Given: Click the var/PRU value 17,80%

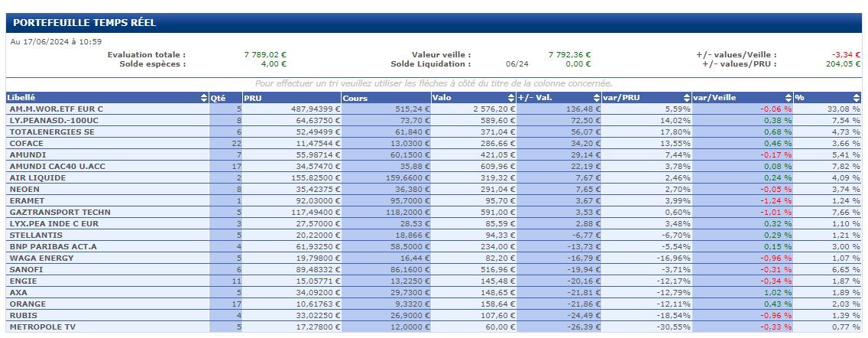Looking at the screenshot, I should 676,132.
